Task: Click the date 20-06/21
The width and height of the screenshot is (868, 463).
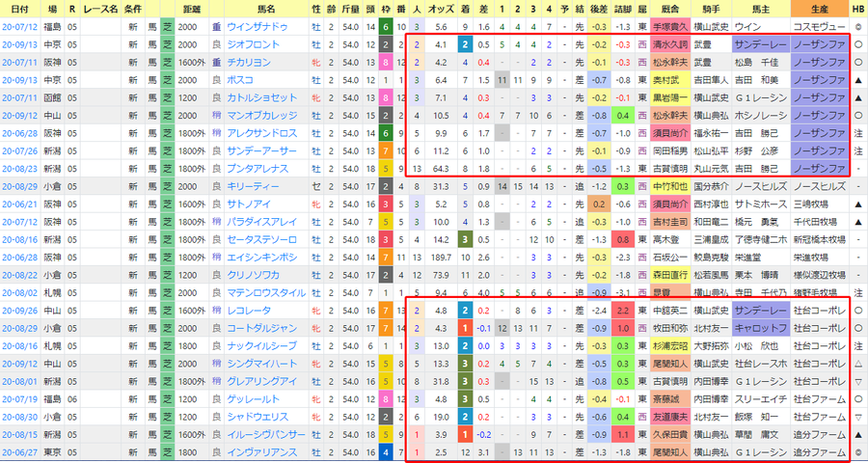Action: click(19, 204)
